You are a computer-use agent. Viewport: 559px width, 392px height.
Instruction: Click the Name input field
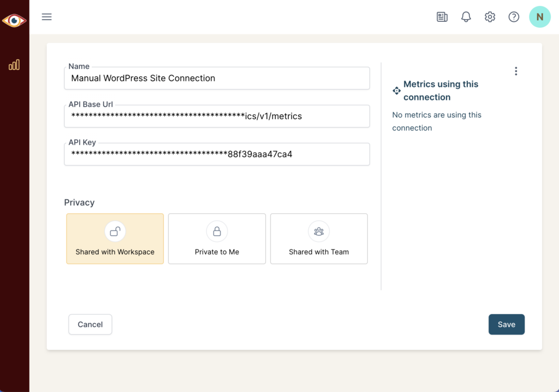pyautogui.click(x=217, y=78)
